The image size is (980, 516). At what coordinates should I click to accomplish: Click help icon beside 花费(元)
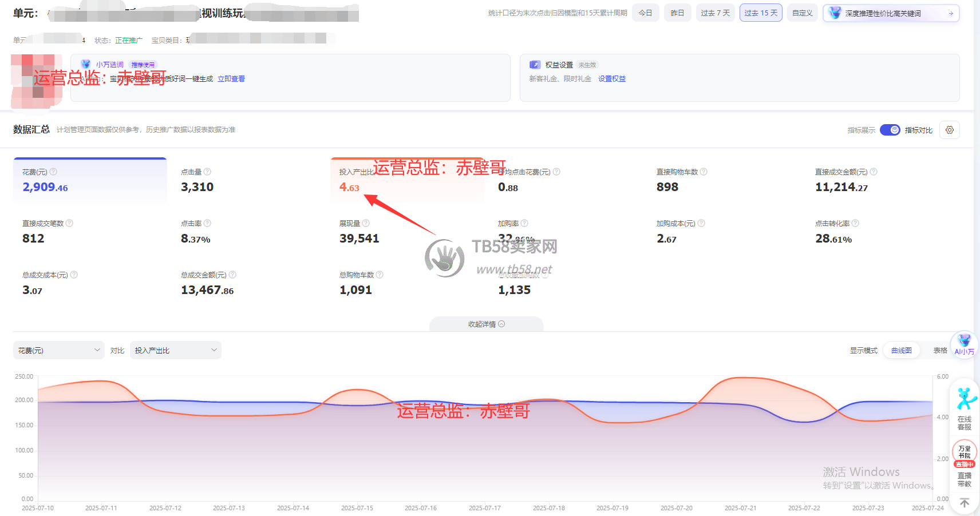pyautogui.click(x=53, y=172)
